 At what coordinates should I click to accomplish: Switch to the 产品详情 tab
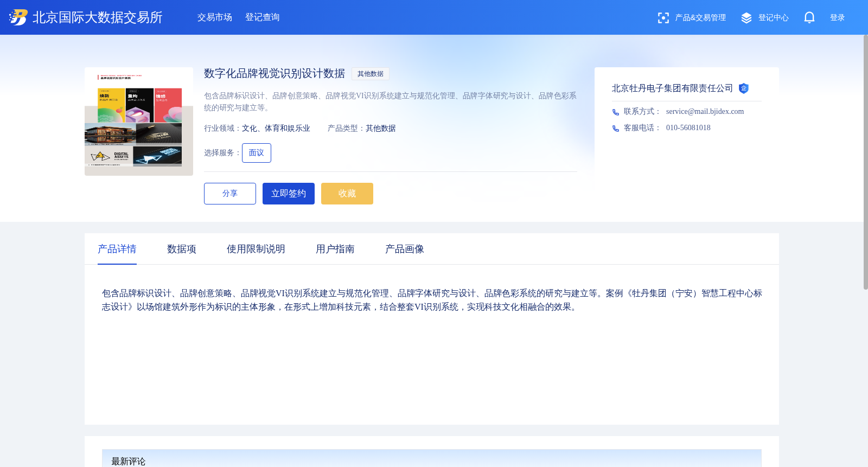click(117, 249)
